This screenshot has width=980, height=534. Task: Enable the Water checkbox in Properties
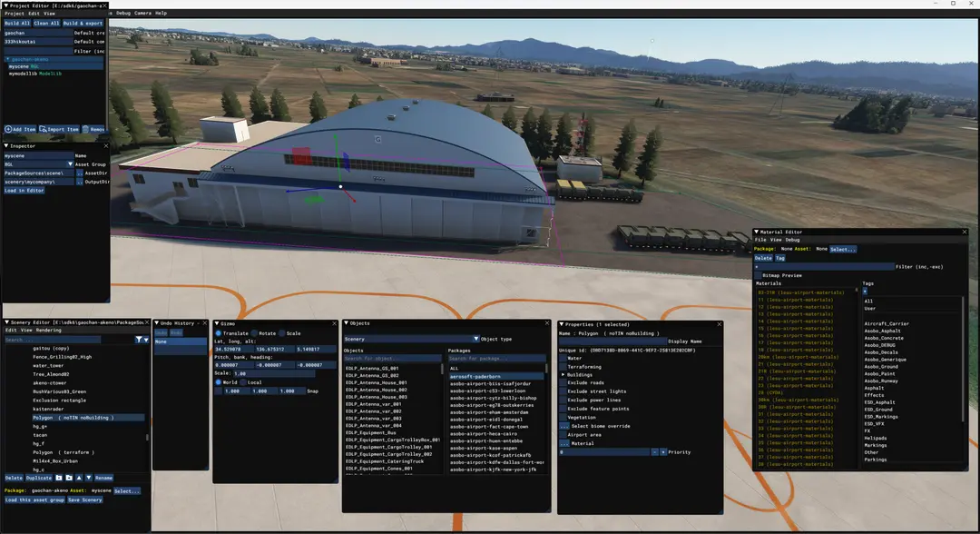(x=563, y=359)
